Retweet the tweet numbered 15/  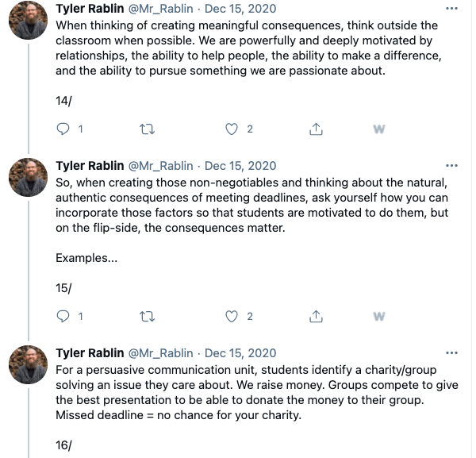(x=147, y=317)
